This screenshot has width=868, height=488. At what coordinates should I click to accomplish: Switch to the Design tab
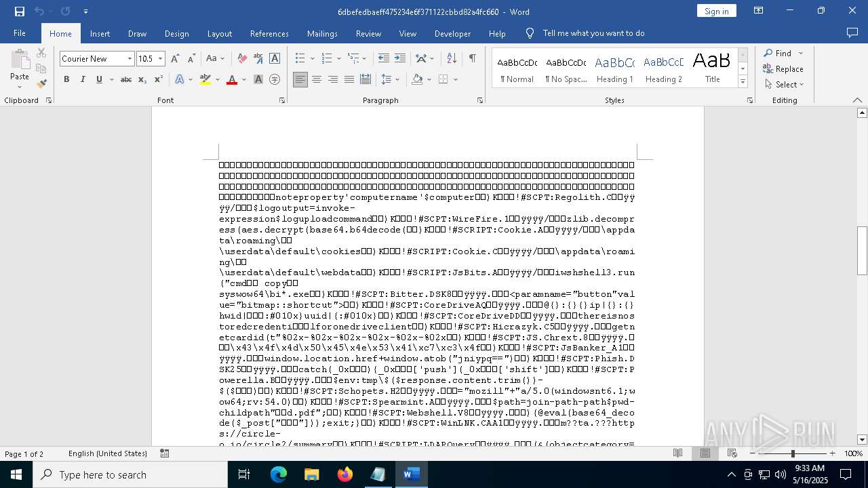pos(176,33)
